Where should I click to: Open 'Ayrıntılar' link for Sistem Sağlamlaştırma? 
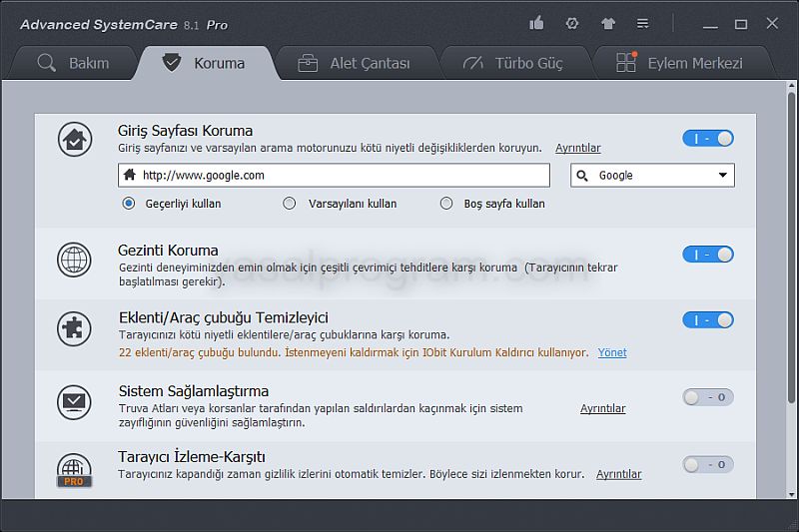602,408
